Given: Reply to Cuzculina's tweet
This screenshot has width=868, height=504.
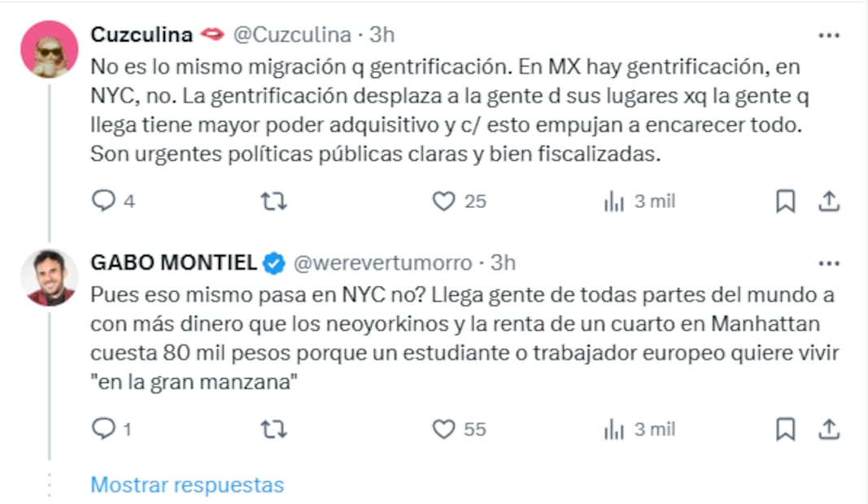Looking at the screenshot, I should tap(104, 202).
